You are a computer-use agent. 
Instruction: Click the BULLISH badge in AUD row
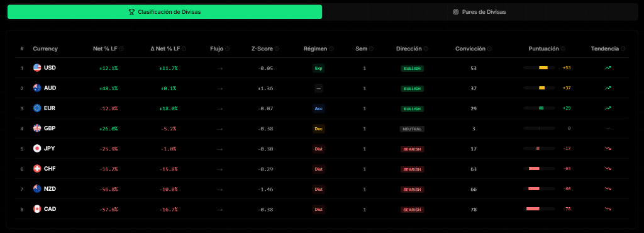pos(412,88)
